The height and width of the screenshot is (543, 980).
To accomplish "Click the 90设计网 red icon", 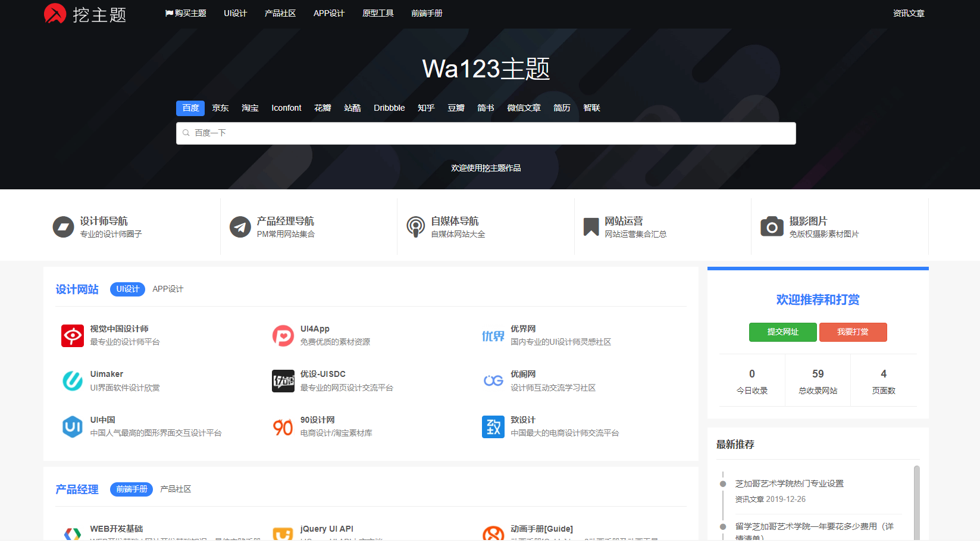I will point(283,427).
